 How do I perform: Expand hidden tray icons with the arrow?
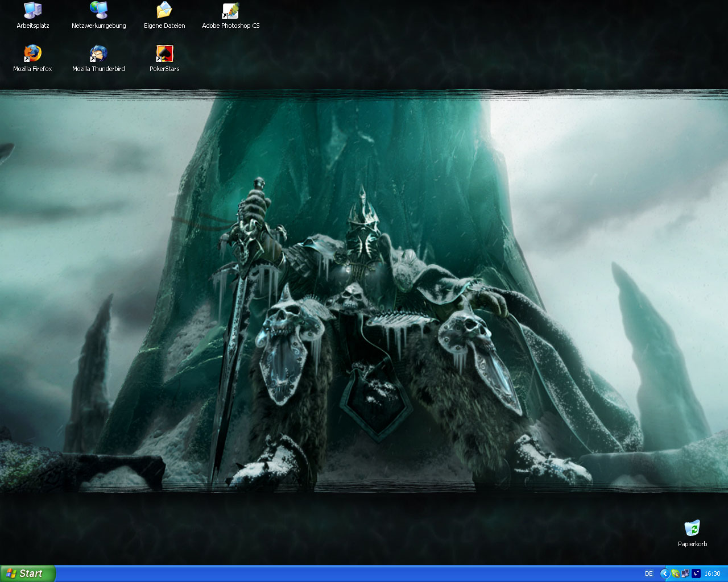coord(664,574)
